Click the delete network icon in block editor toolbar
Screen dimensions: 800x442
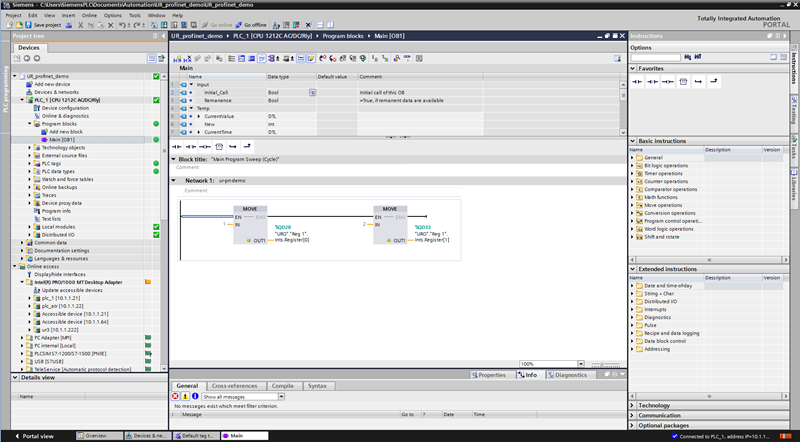pyautogui.click(x=188, y=59)
